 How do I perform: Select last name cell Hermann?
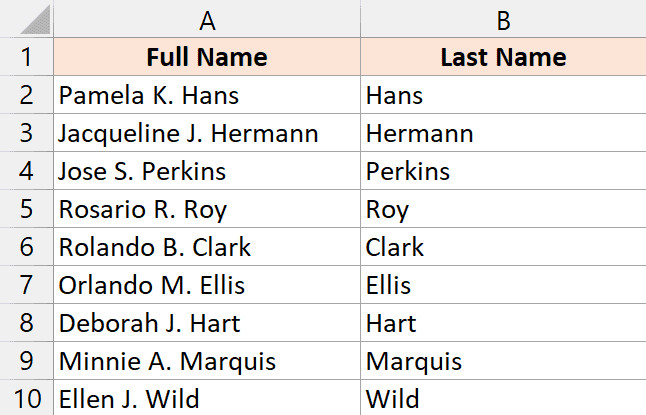(503, 134)
